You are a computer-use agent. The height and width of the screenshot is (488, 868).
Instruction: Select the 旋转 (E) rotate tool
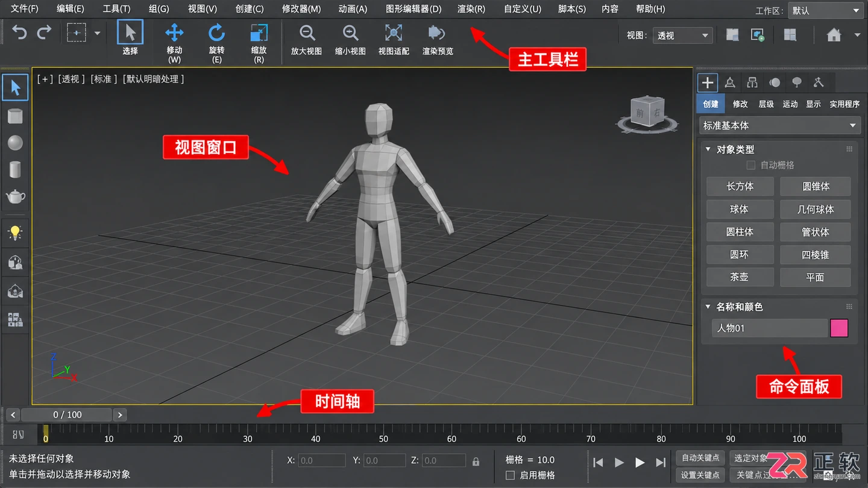pos(216,42)
